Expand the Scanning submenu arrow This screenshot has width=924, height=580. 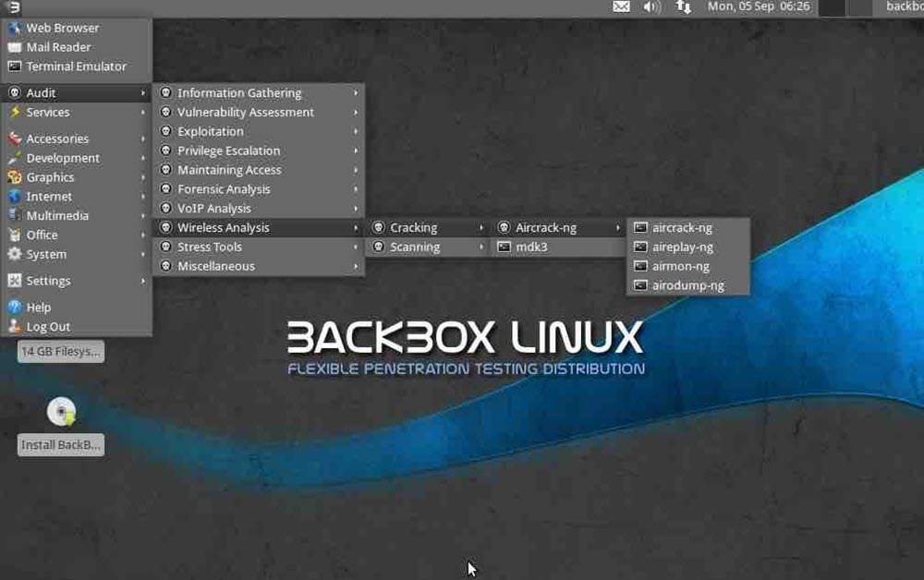click(481, 247)
